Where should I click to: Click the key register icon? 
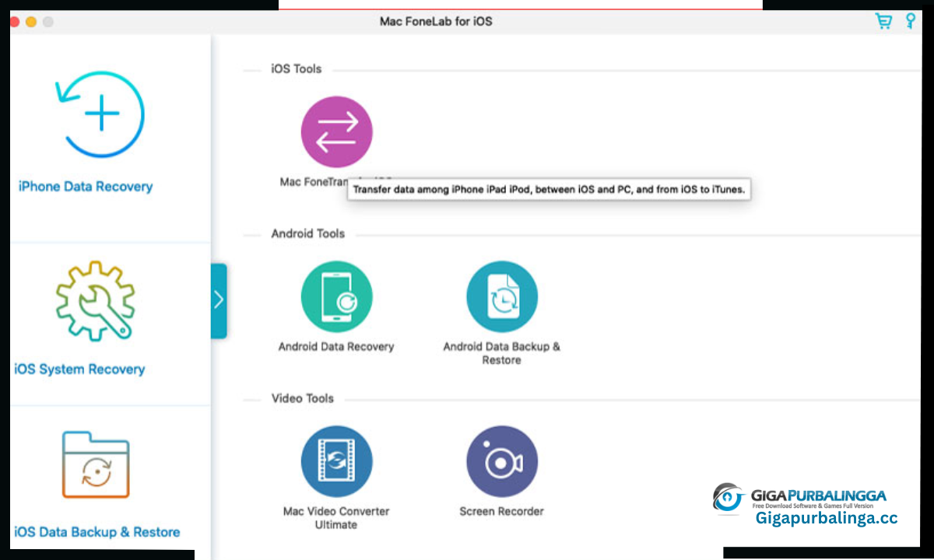point(910,21)
